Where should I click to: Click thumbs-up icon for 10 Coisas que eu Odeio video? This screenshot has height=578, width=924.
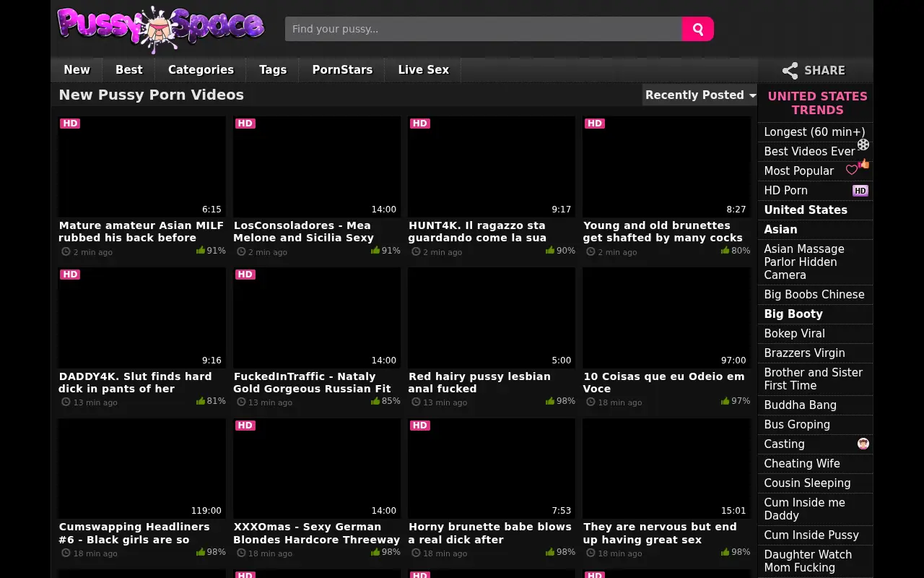point(725,401)
